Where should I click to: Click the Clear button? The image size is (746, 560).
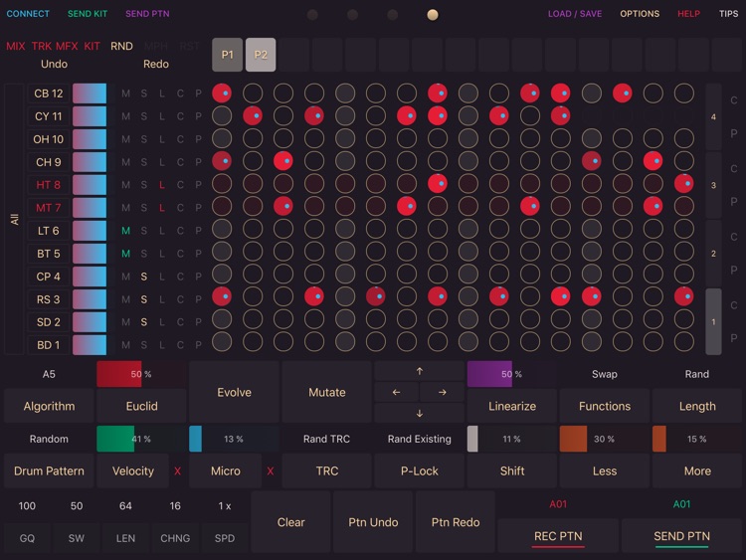(290, 522)
